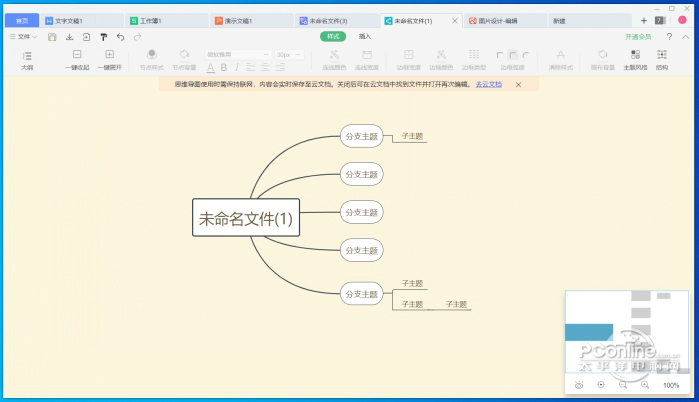
Task: Close the 未命名文件(1) tab
Action: (455, 21)
